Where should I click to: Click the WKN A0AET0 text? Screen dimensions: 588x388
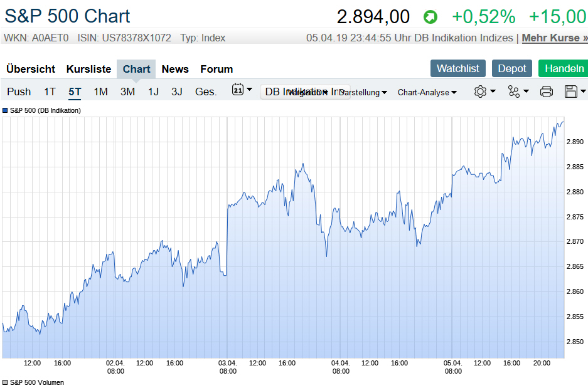click(x=36, y=38)
